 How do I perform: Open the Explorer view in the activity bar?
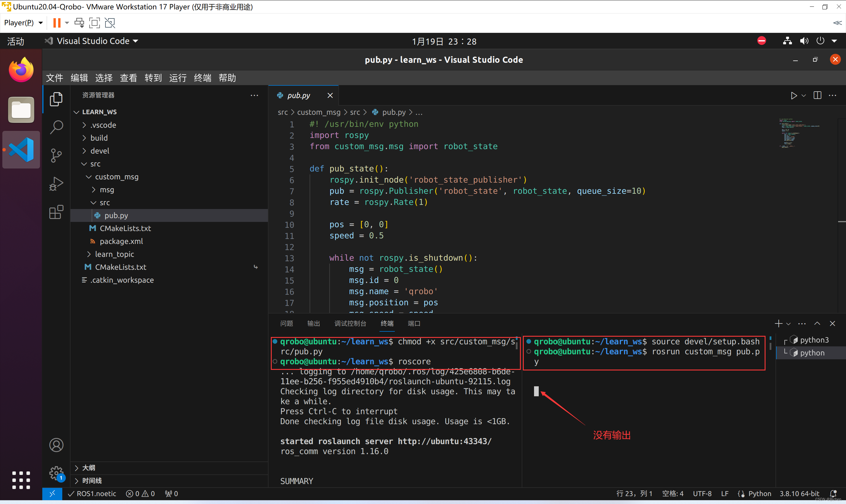click(56, 99)
